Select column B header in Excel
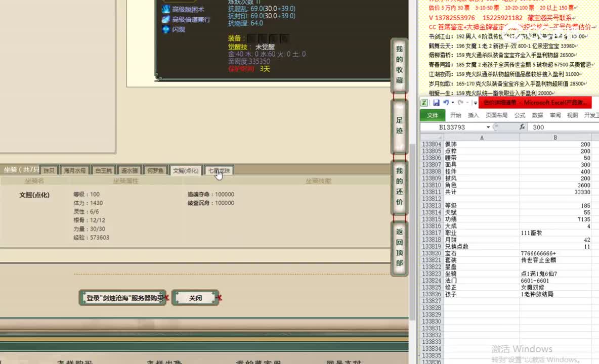The image size is (599, 364). 555,138
